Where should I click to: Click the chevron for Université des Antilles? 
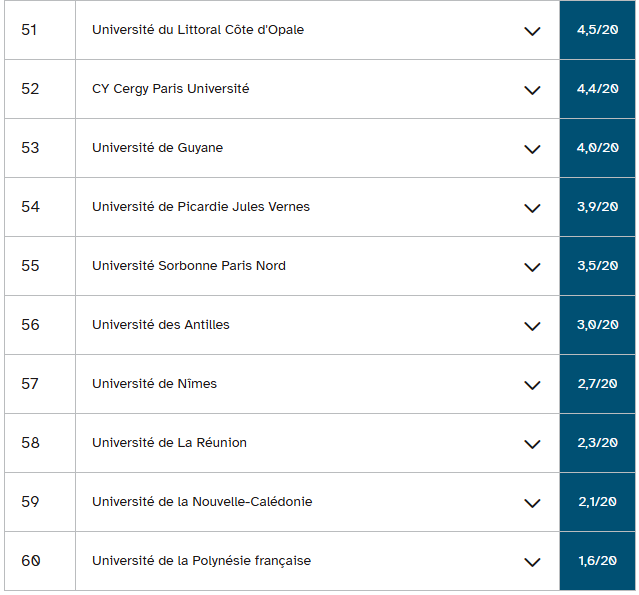[x=532, y=326]
